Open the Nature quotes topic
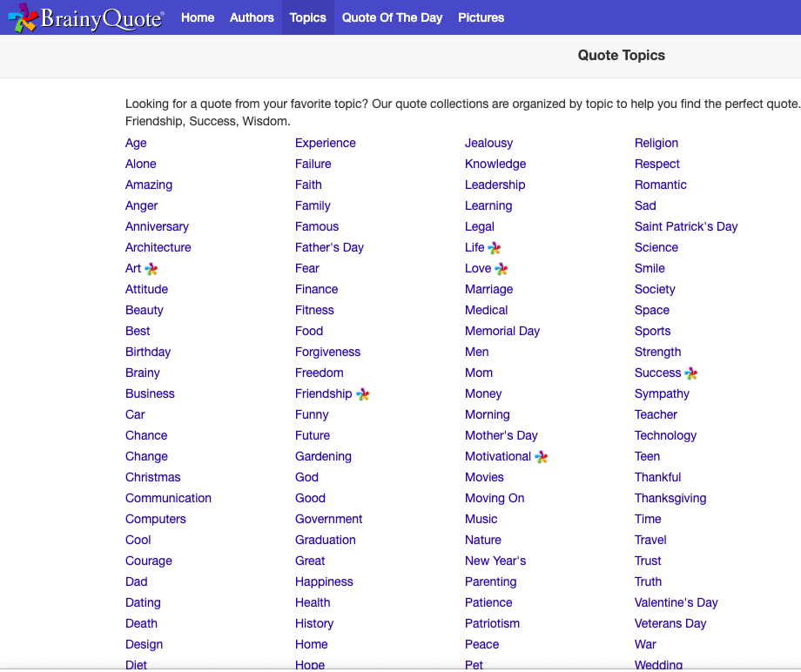Viewport: 801px width, 672px height. (x=482, y=541)
